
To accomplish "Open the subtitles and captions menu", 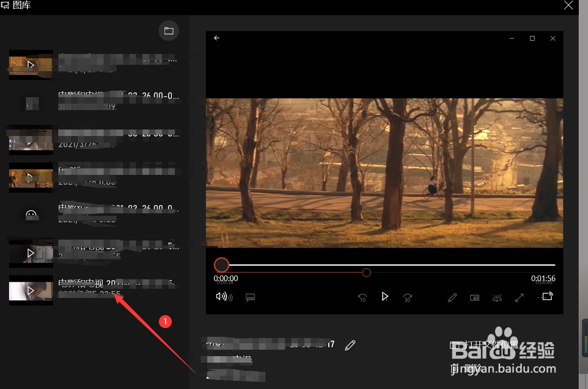I will pyautogui.click(x=250, y=297).
